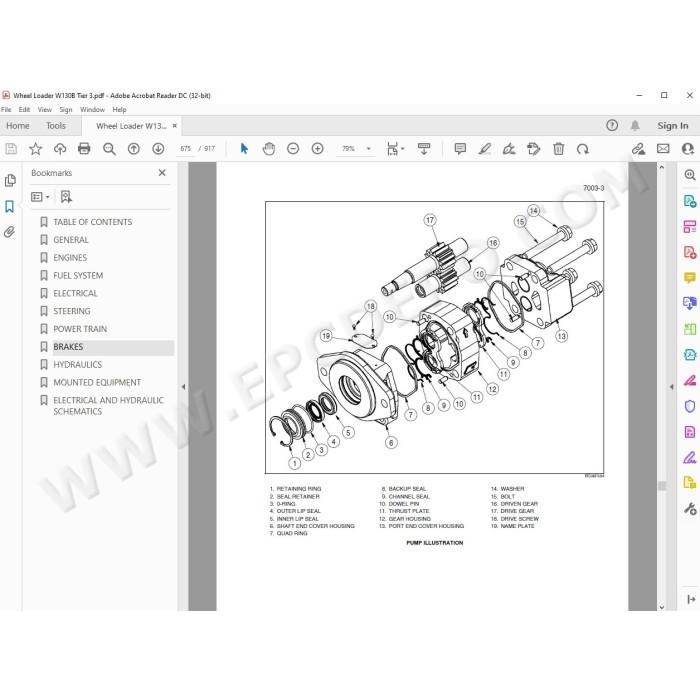Screen dimensions: 700x700
Task: Switch to the Tools tab
Action: click(x=56, y=126)
